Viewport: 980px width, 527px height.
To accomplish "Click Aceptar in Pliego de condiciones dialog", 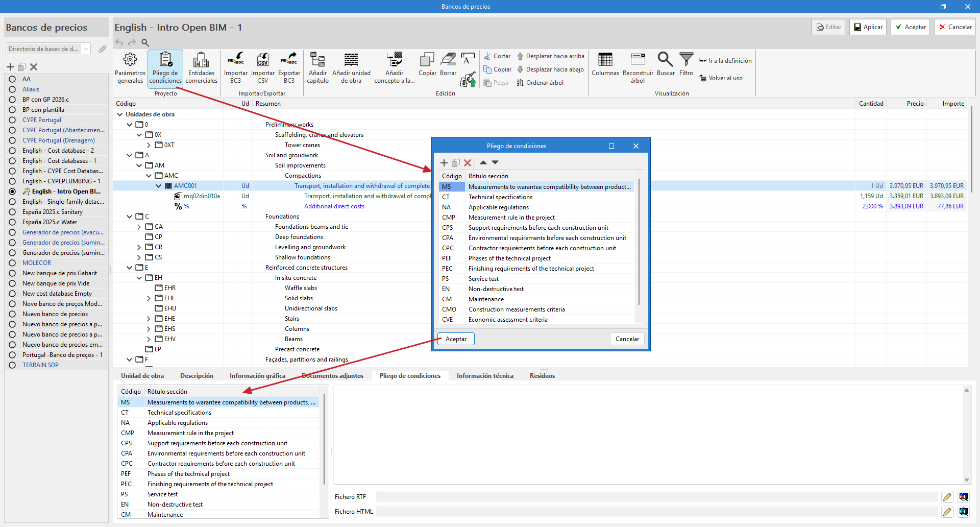I will click(x=456, y=339).
